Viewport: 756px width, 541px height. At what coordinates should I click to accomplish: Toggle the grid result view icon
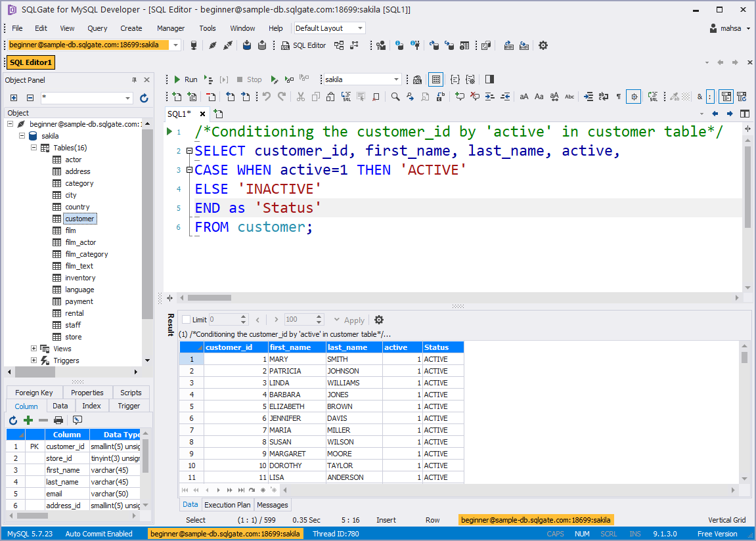point(436,79)
